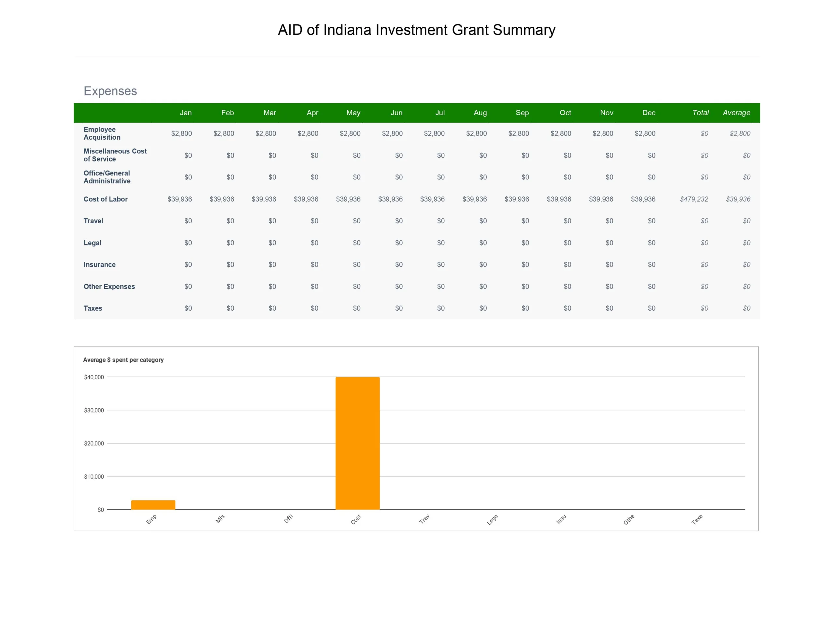The height and width of the screenshot is (644, 834).
Task: Click the chart title 'Average $ spent per category'
Action: [x=123, y=359]
